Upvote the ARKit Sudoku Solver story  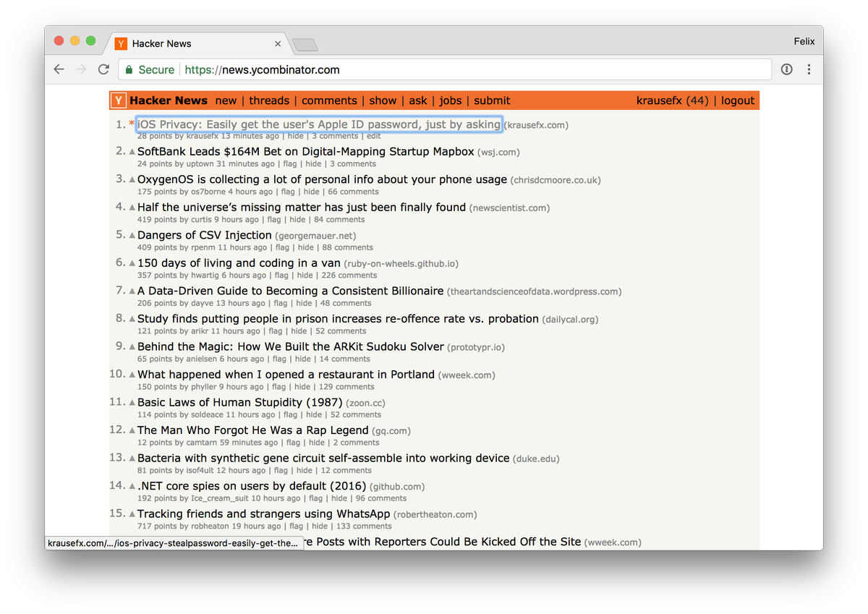132,347
